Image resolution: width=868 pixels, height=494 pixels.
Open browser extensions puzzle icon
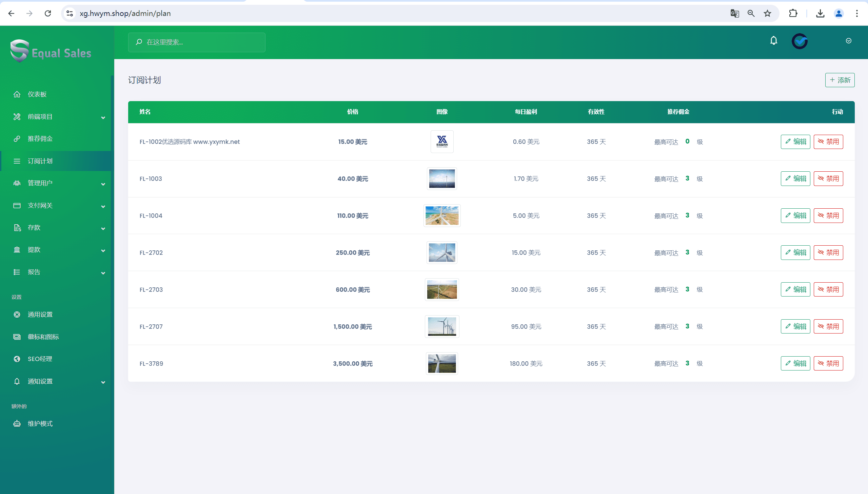click(x=793, y=14)
